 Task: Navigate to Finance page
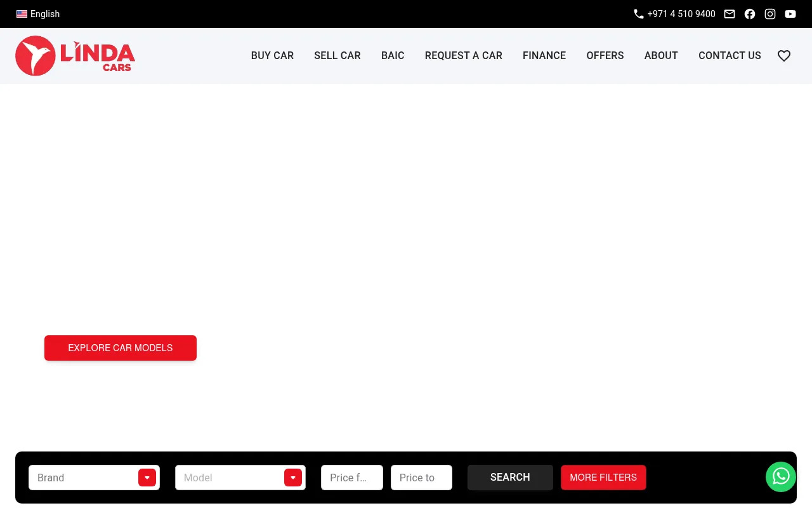(x=544, y=56)
